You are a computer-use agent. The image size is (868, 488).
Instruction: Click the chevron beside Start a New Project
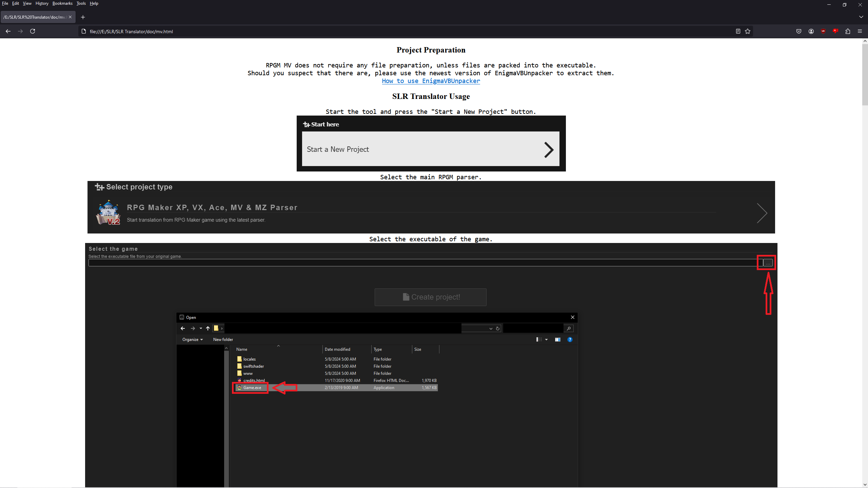(x=549, y=149)
